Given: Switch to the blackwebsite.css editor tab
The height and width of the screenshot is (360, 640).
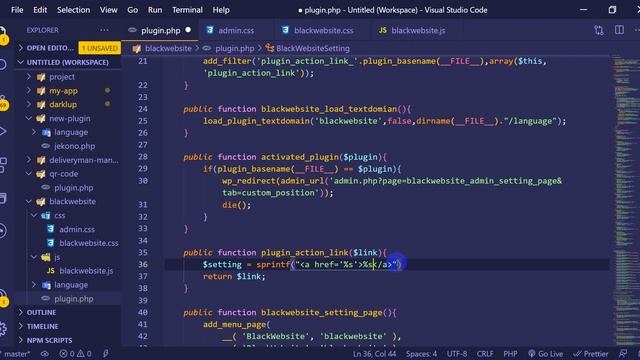Looking at the screenshot, I should pos(323,30).
